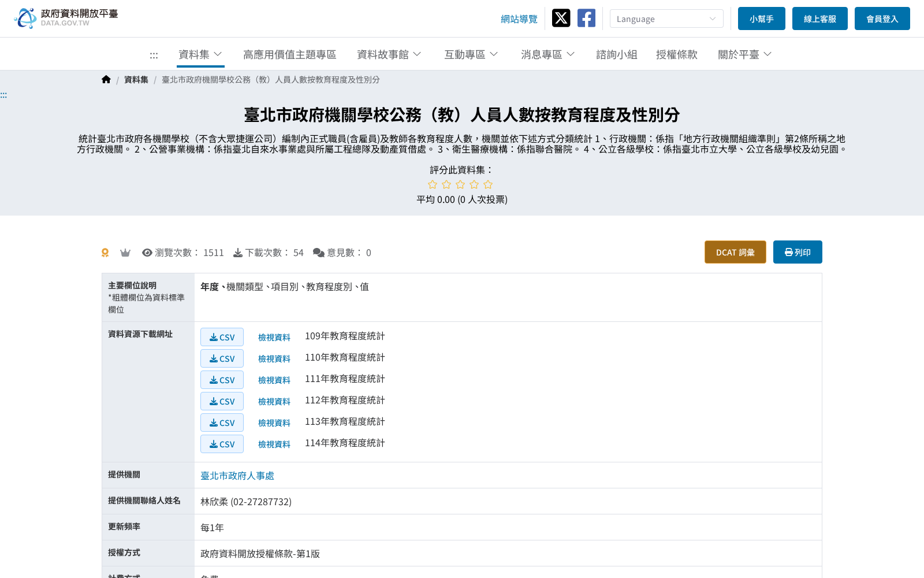Viewport: 924px width, 578px height.
Task: Download CSV for 109年教育程度統計
Action: tap(222, 337)
